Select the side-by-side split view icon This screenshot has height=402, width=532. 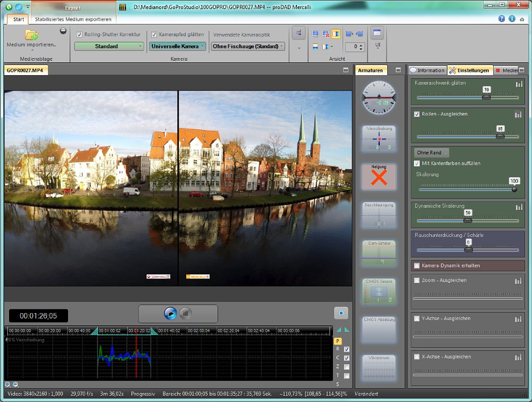(x=336, y=34)
